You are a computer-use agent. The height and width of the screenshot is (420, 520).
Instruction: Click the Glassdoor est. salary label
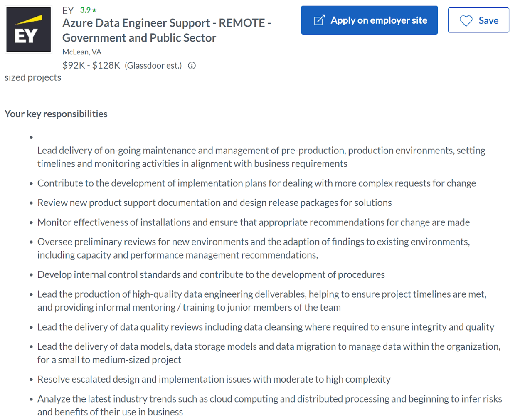tap(153, 65)
